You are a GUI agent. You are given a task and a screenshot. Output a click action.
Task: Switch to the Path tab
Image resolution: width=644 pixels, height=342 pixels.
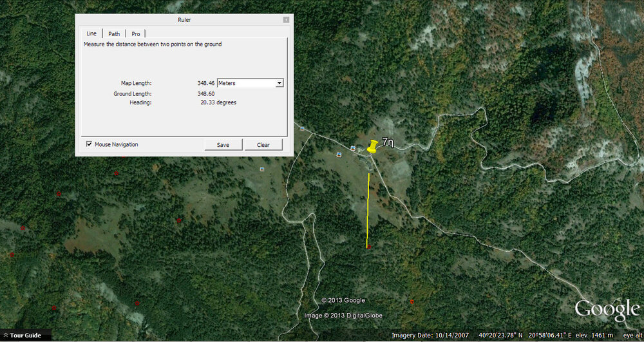pos(114,33)
